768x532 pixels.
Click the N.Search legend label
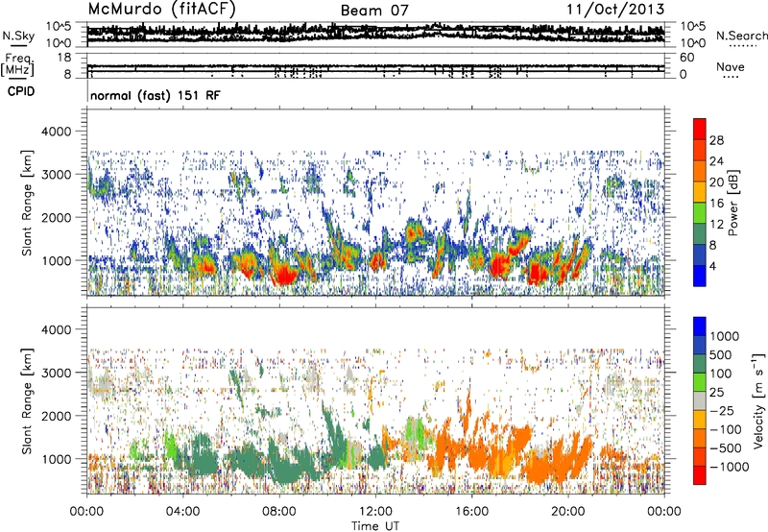tap(741, 36)
